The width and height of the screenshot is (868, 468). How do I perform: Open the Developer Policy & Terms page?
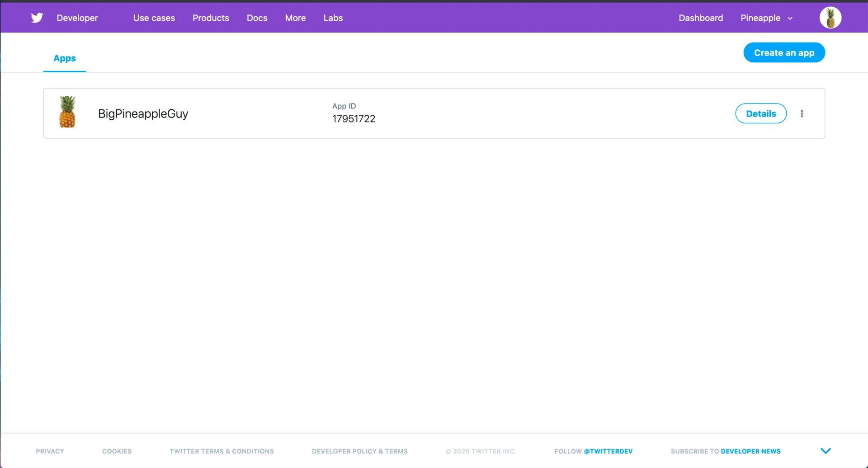(x=359, y=451)
